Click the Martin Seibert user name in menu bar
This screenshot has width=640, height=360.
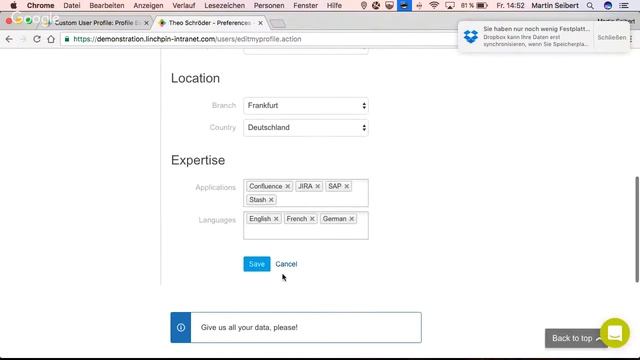[x=555, y=6]
